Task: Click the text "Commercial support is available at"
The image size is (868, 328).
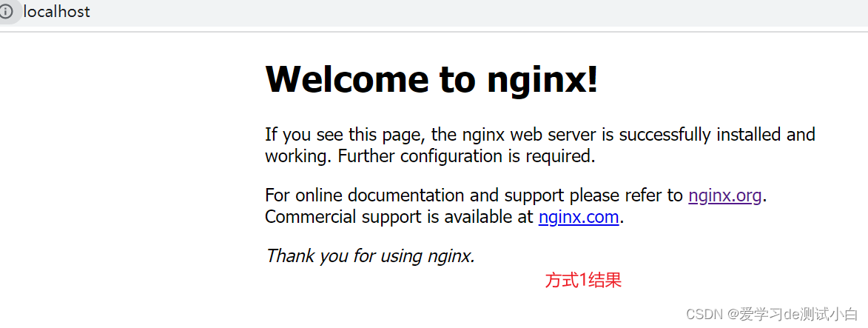Action: [x=399, y=217]
